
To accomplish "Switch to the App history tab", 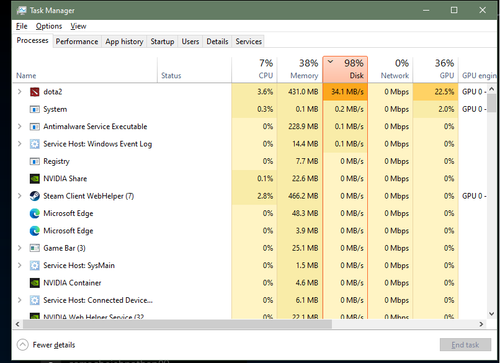I will click(124, 41).
